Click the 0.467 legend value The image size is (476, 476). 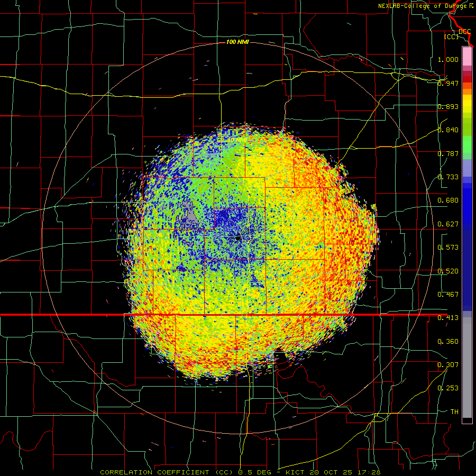point(448,295)
